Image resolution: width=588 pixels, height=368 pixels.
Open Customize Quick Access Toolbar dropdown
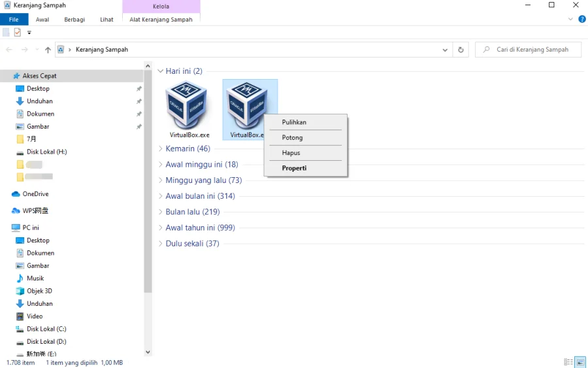[29, 33]
